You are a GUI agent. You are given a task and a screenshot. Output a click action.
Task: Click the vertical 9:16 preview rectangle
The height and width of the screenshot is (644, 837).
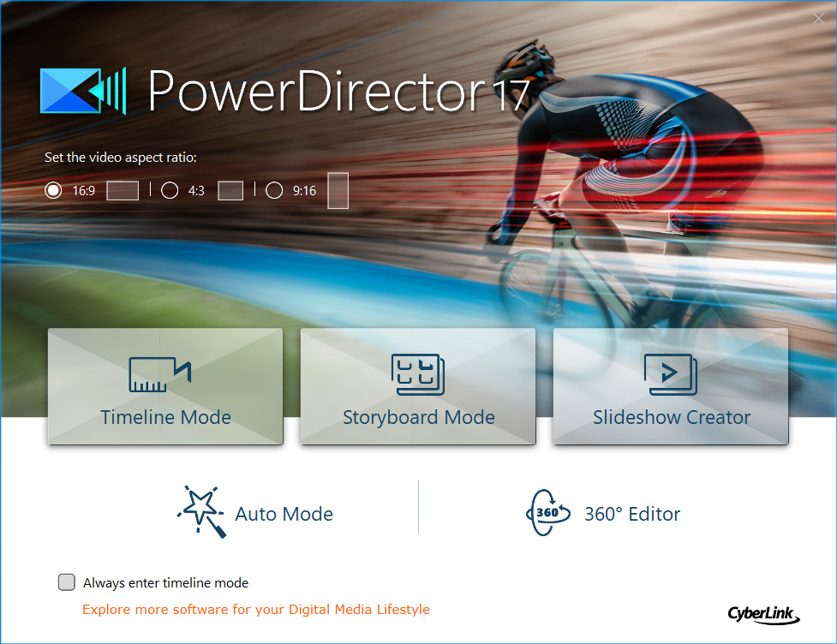[338, 190]
